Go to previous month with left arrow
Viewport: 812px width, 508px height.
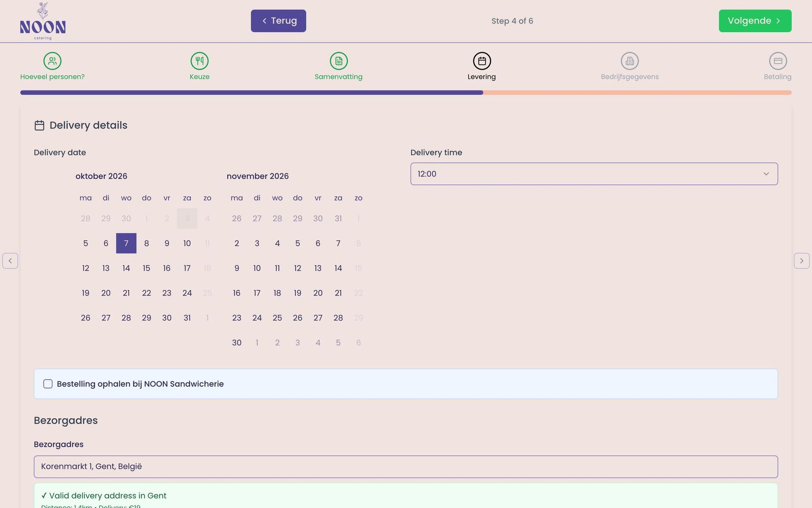[10, 261]
